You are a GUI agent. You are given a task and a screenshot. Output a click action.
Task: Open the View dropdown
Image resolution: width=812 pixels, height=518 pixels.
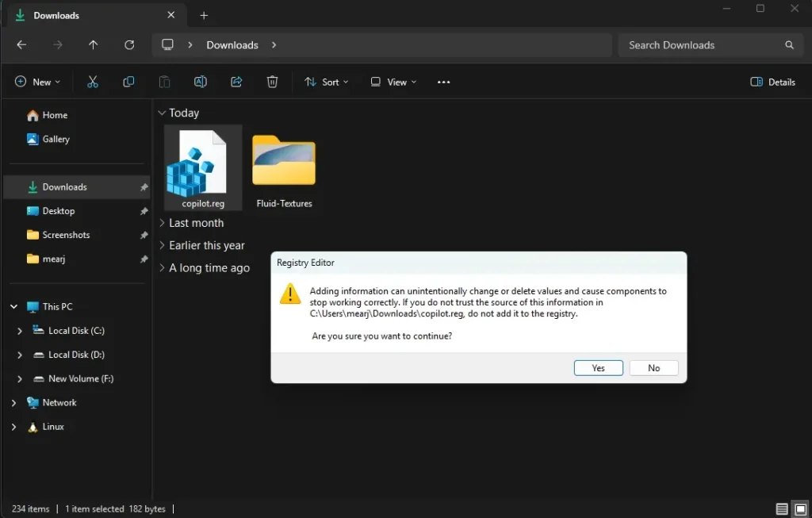(392, 82)
